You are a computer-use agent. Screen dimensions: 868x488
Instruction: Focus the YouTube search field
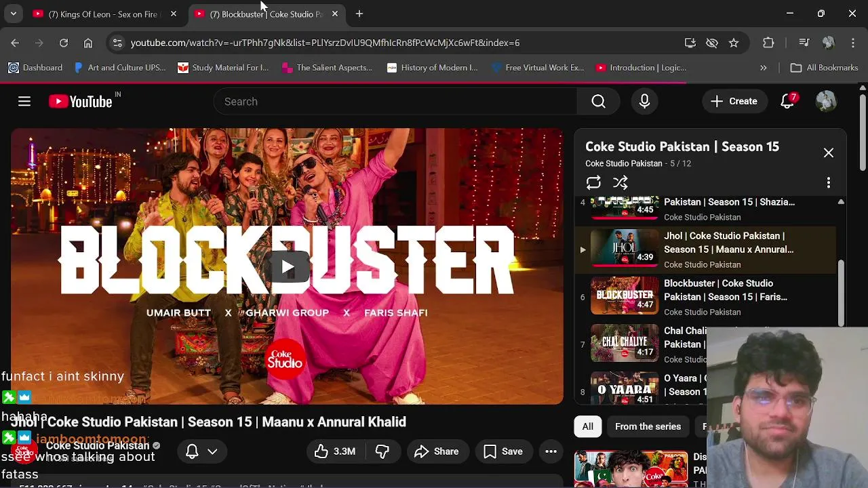click(x=395, y=101)
